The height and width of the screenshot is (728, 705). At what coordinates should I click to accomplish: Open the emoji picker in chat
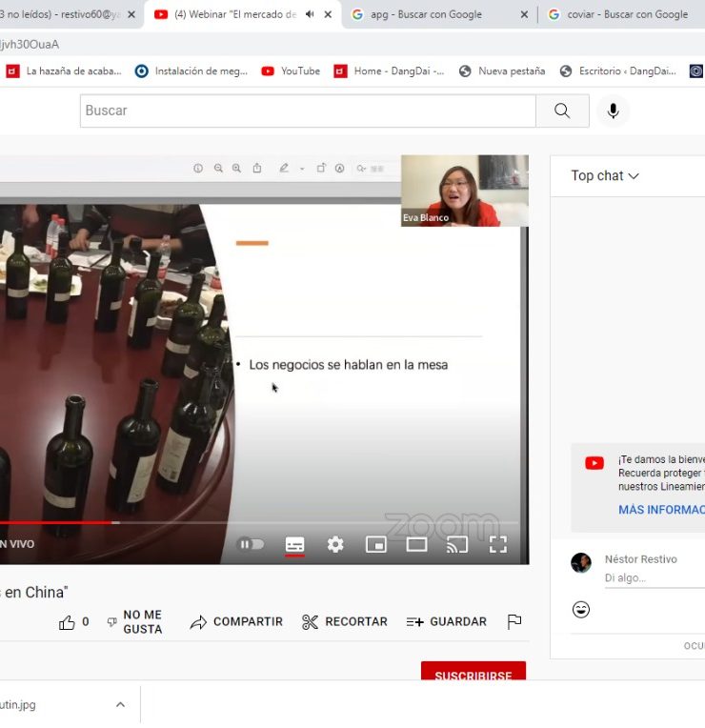point(581,609)
